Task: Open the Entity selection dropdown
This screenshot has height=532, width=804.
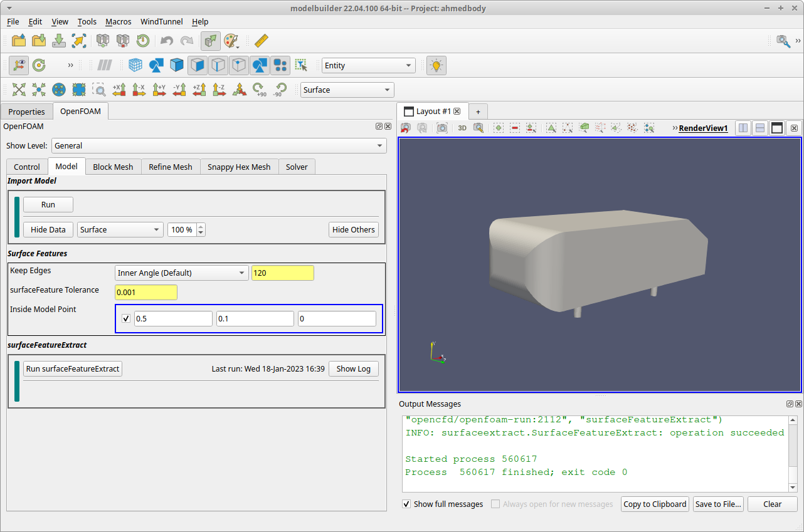Action: 368,65
